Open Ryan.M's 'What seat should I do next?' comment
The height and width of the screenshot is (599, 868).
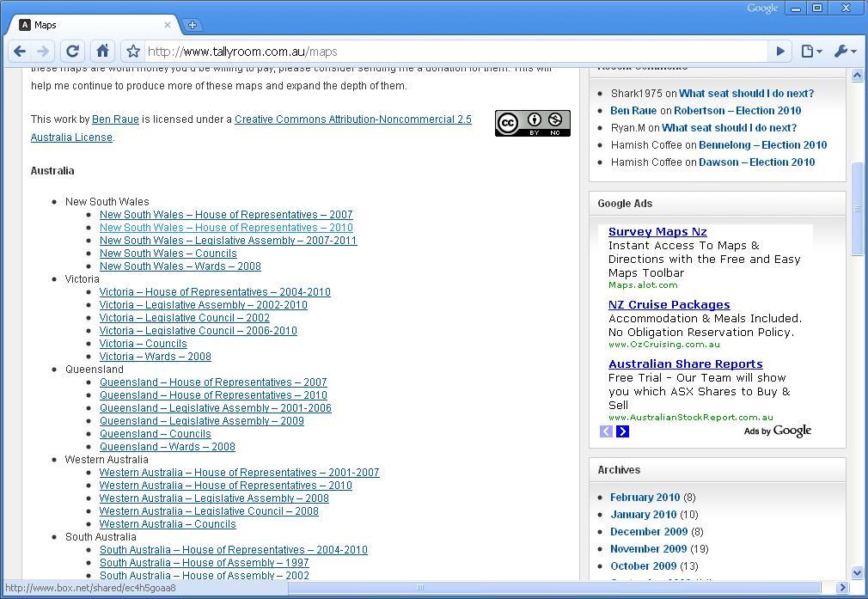click(729, 128)
